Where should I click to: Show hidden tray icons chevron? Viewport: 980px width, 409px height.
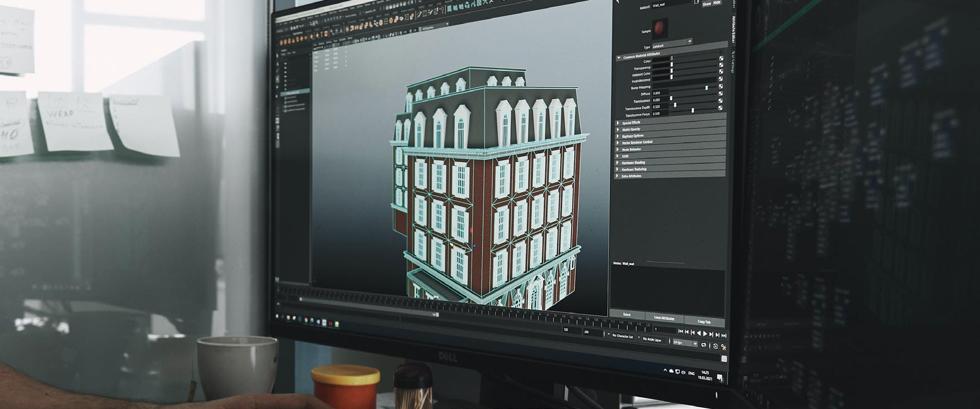pos(665,370)
